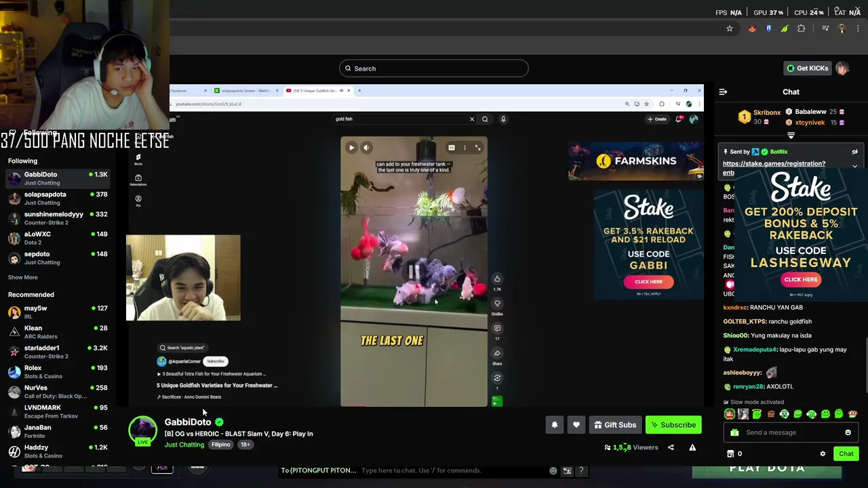
Task: Play the YouTube short in the stream
Action: pyautogui.click(x=351, y=147)
